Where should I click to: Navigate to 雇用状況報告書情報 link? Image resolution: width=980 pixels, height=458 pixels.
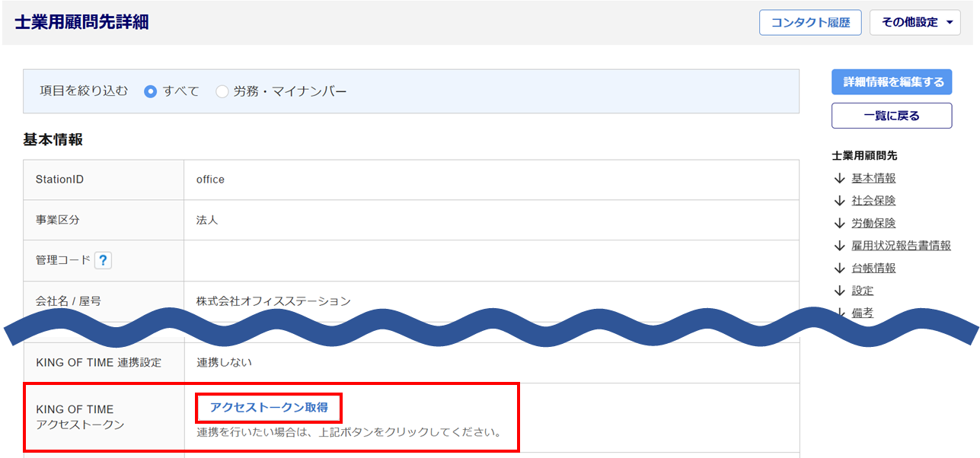click(x=901, y=246)
